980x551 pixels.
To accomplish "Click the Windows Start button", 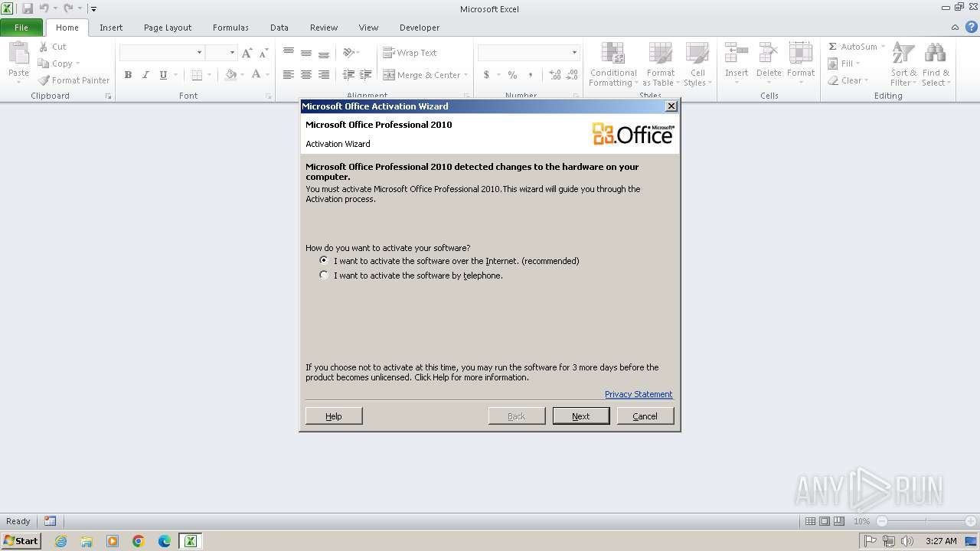I will [x=21, y=540].
